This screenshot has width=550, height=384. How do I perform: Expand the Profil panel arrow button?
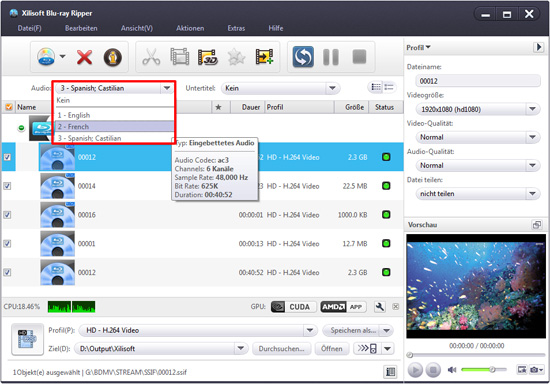[538, 47]
